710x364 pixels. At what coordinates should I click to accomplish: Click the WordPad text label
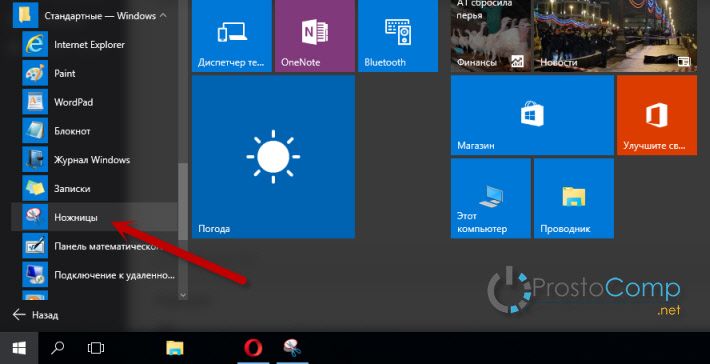[x=73, y=102]
